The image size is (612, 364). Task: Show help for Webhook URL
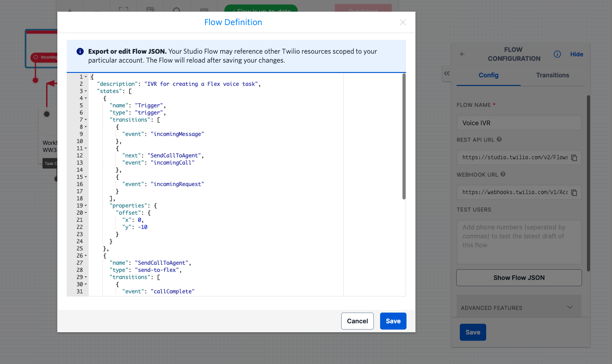tap(503, 174)
